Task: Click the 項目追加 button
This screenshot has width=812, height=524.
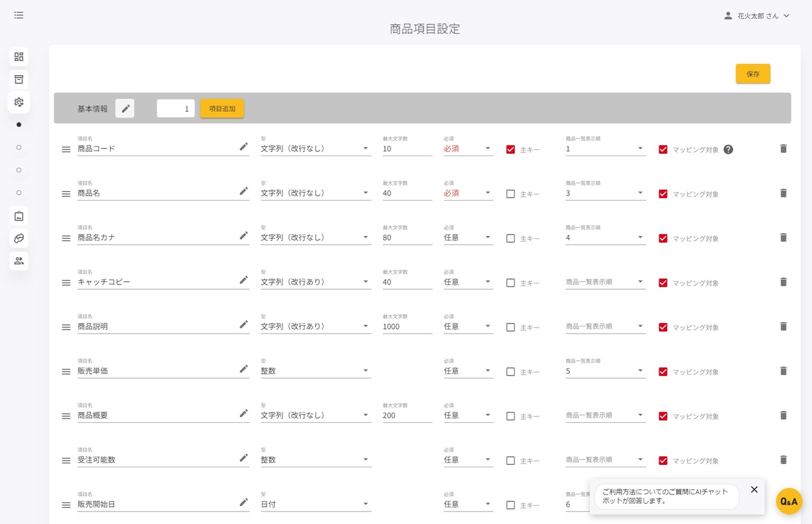Action: pos(222,108)
